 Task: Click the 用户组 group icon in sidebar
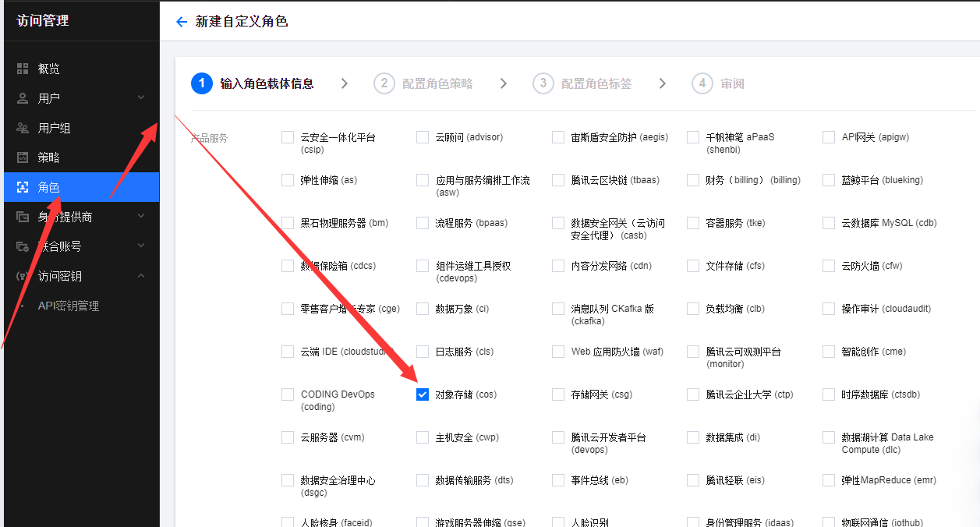23,128
